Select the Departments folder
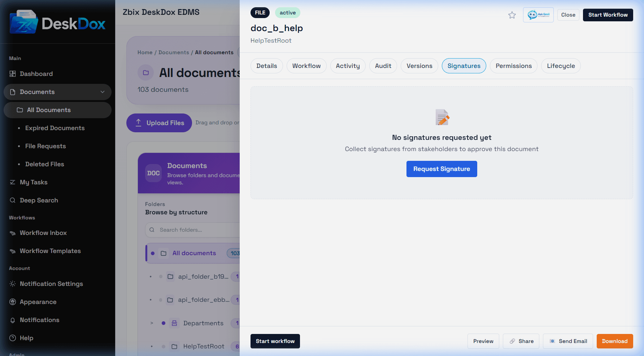This screenshot has height=356, width=644. tap(203, 323)
